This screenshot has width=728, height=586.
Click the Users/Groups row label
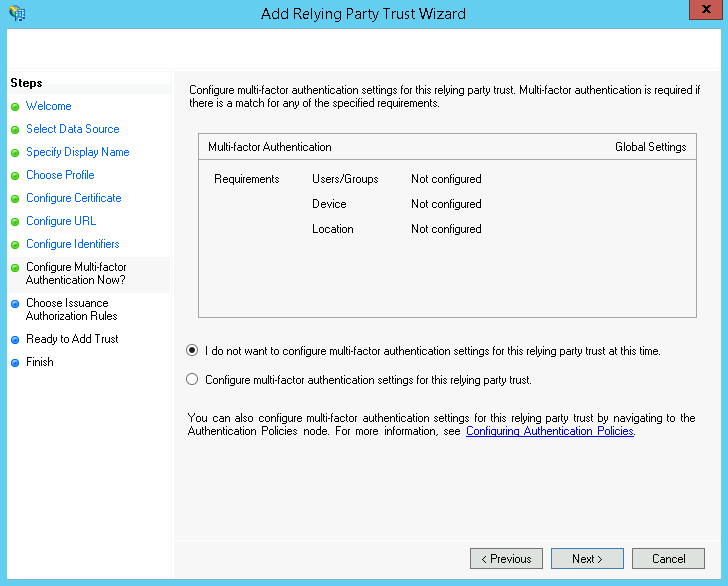point(345,179)
